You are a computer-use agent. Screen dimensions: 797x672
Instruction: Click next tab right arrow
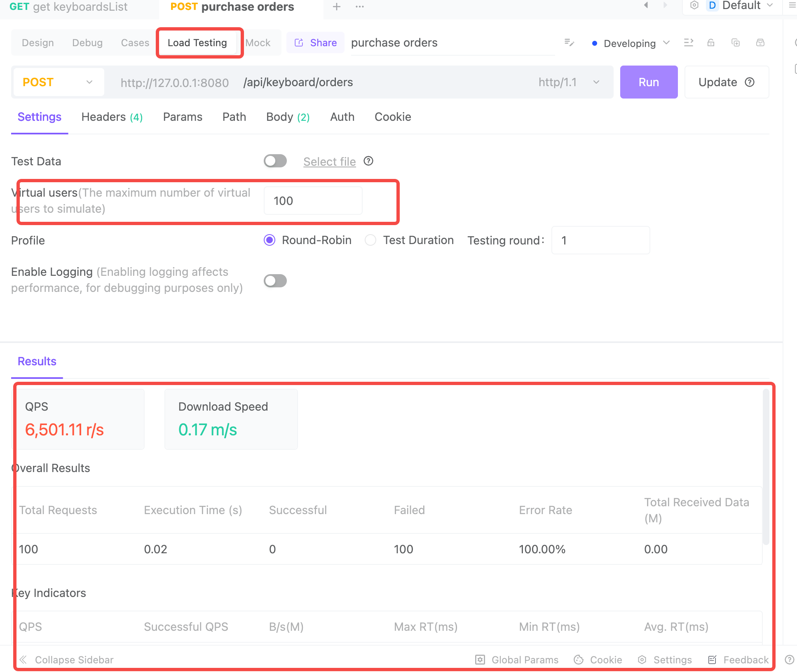[665, 5]
